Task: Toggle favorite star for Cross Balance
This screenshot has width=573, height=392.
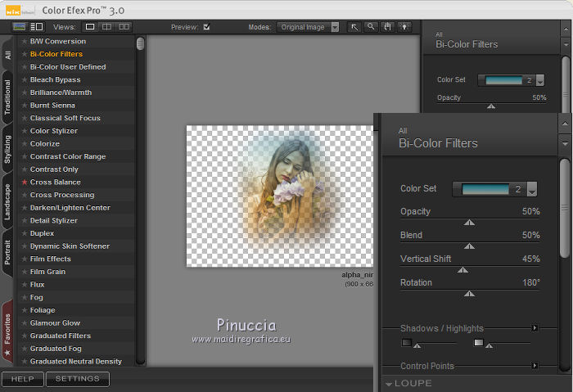Action: [25, 182]
